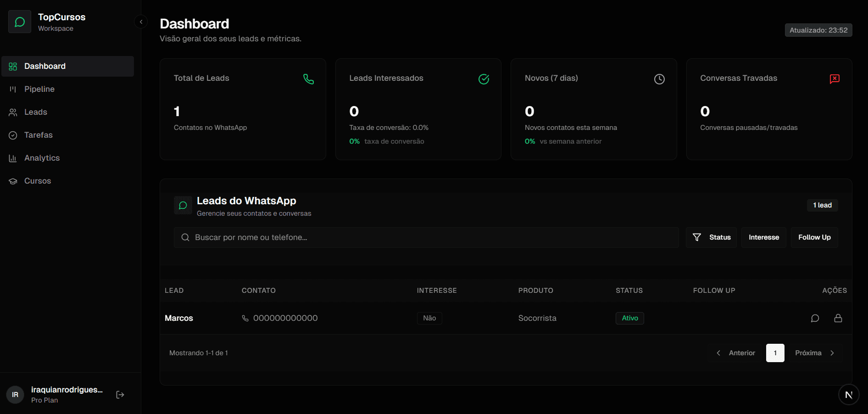The image size is (868, 414).
Task: Click the Tarefas checkmark icon
Action: (14, 135)
